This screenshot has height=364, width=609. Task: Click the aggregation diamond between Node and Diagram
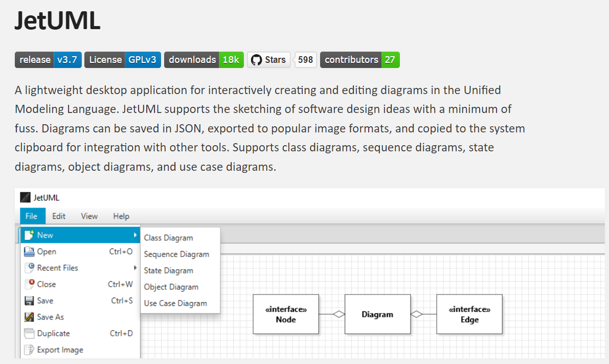coord(339,314)
